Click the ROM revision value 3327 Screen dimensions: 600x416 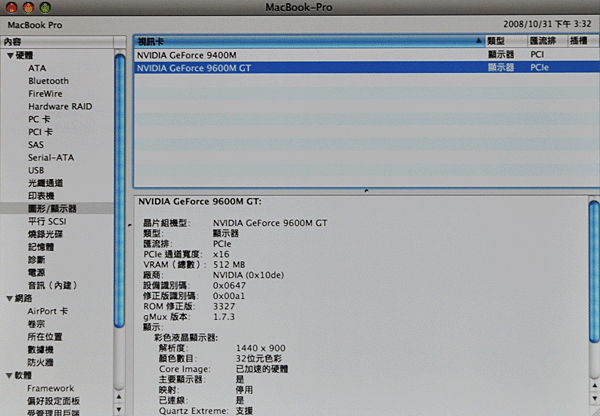pyautogui.click(x=224, y=307)
